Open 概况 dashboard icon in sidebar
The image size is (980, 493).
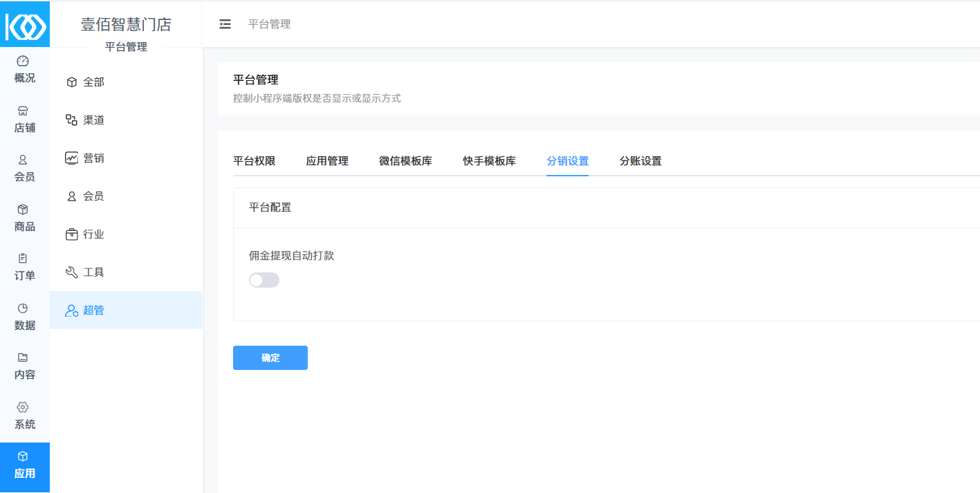[x=23, y=62]
